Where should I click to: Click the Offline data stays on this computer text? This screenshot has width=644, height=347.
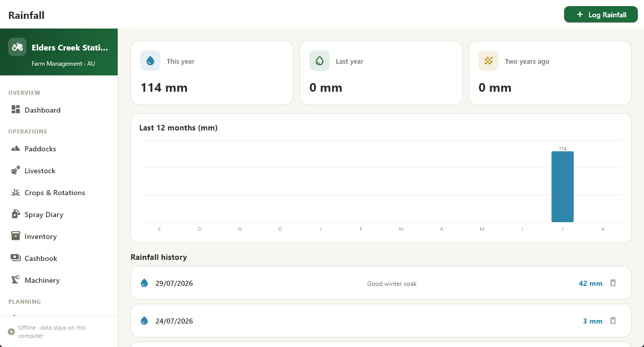pos(52,332)
